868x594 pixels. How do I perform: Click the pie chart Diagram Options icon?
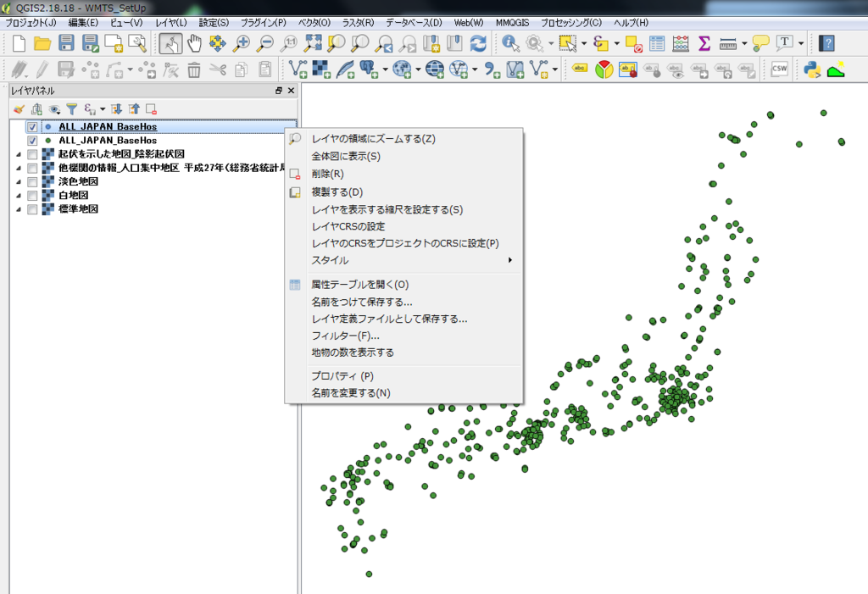(604, 69)
